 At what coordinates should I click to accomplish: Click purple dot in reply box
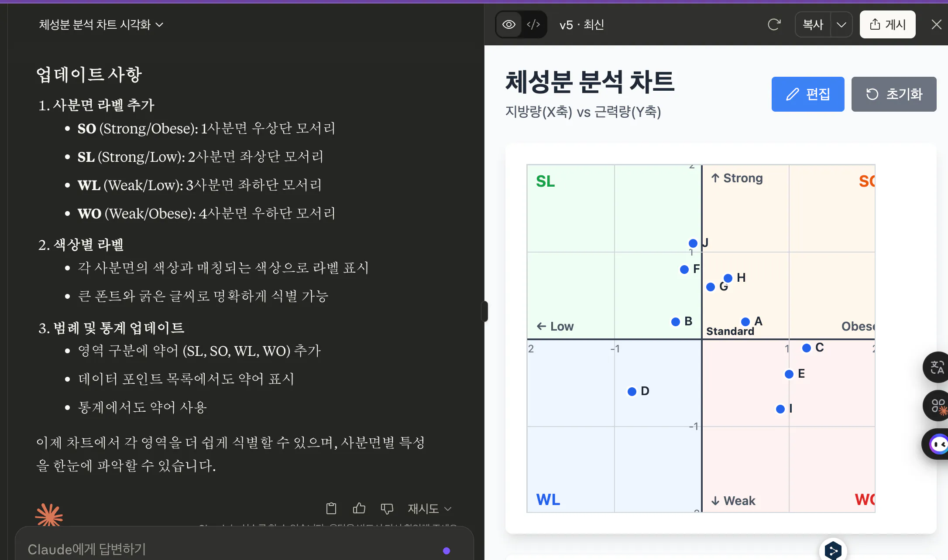coord(446,550)
